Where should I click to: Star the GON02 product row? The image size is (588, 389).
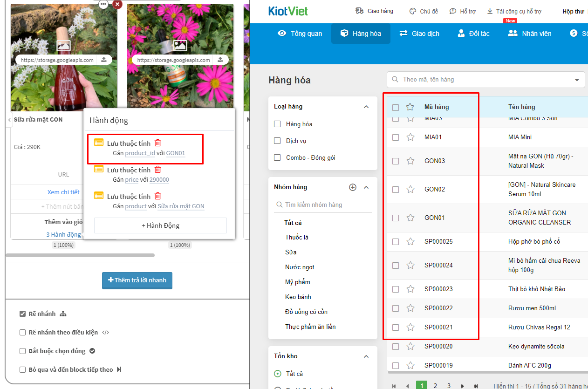click(x=410, y=189)
